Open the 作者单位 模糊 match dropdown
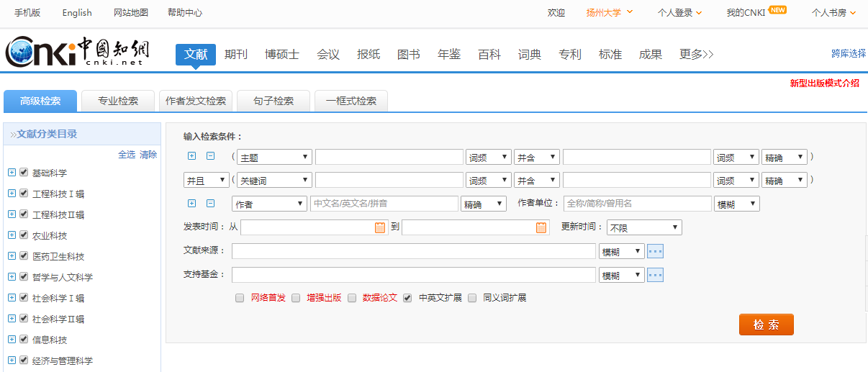The width and height of the screenshot is (868, 372). click(737, 204)
